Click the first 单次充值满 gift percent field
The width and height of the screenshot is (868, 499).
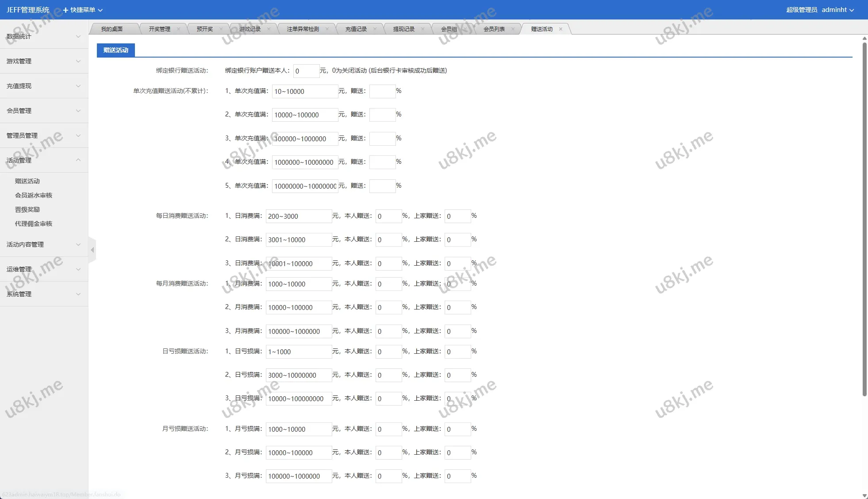point(382,91)
